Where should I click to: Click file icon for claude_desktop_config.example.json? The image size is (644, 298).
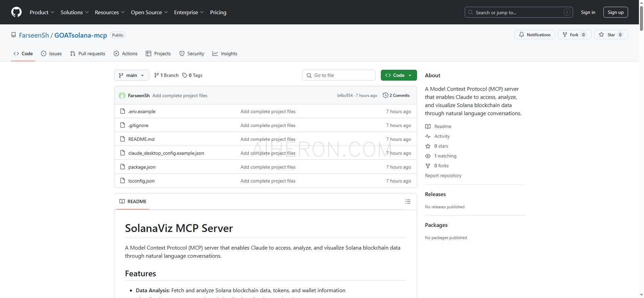click(x=123, y=153)
